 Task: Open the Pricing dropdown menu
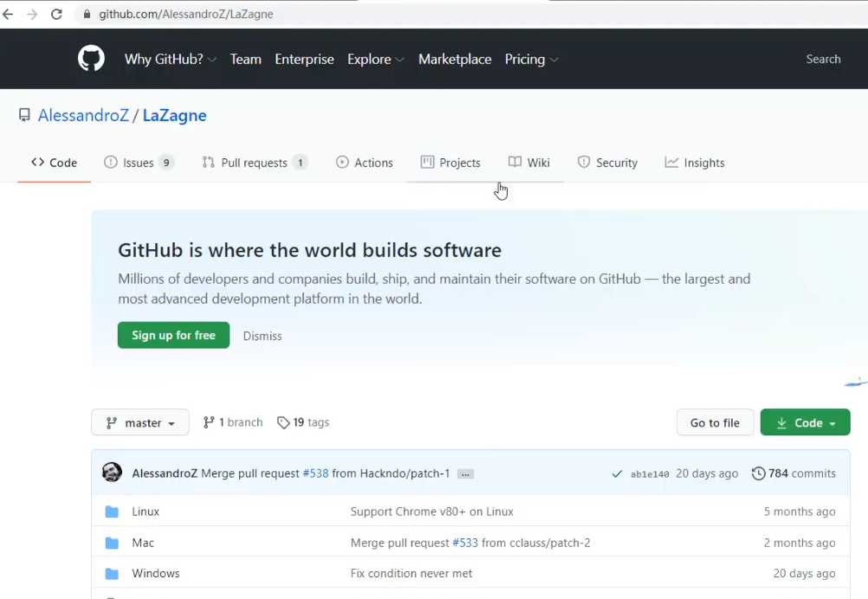(x=531, y=59)
